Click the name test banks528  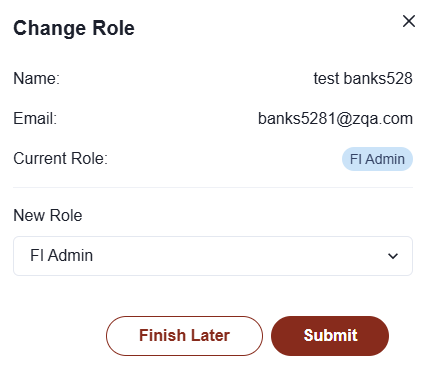pos(363,79)
